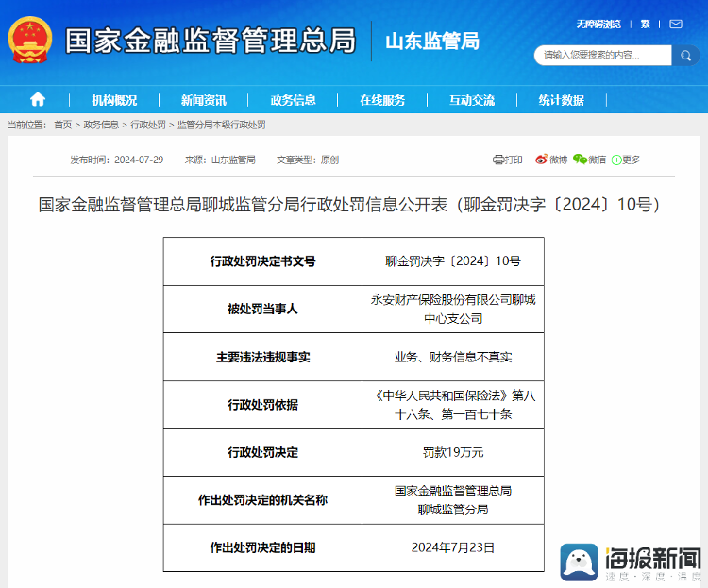Click the printer icon to print page

pos(498,160)
